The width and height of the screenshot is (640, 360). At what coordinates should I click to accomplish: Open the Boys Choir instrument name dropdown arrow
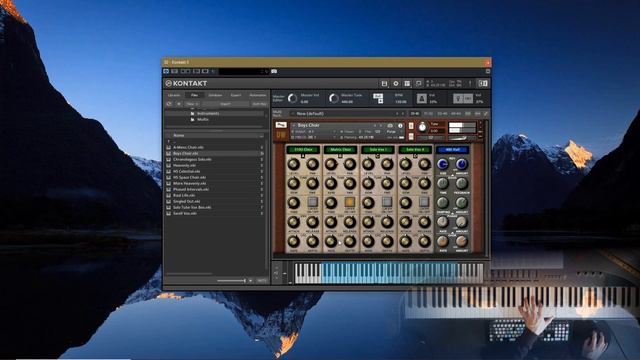tap(293, 126)
